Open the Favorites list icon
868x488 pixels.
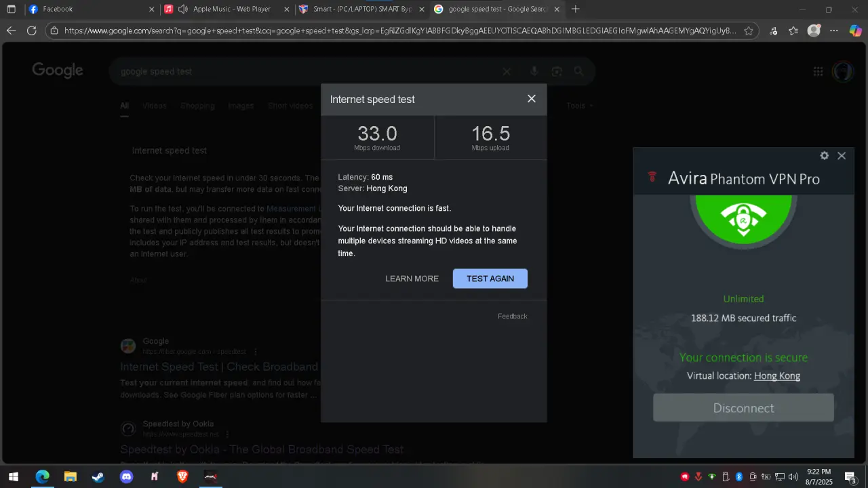click(793, 30)
